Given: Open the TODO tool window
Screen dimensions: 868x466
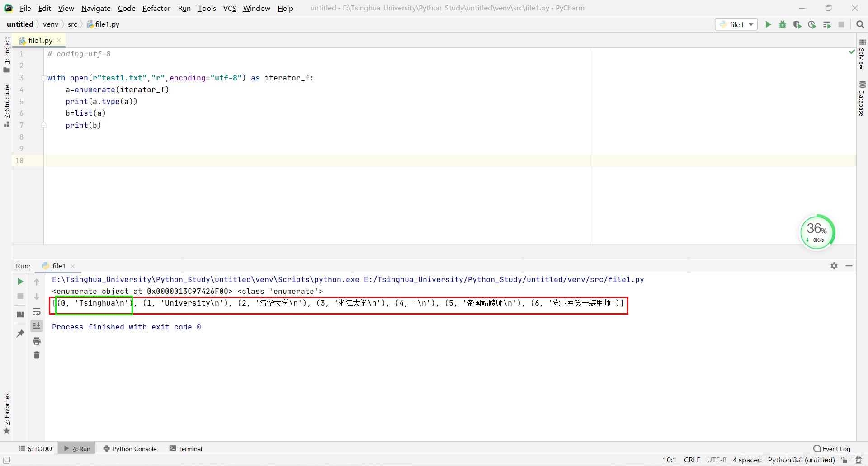Looking at the screenshot, I should tap(35, 449).
